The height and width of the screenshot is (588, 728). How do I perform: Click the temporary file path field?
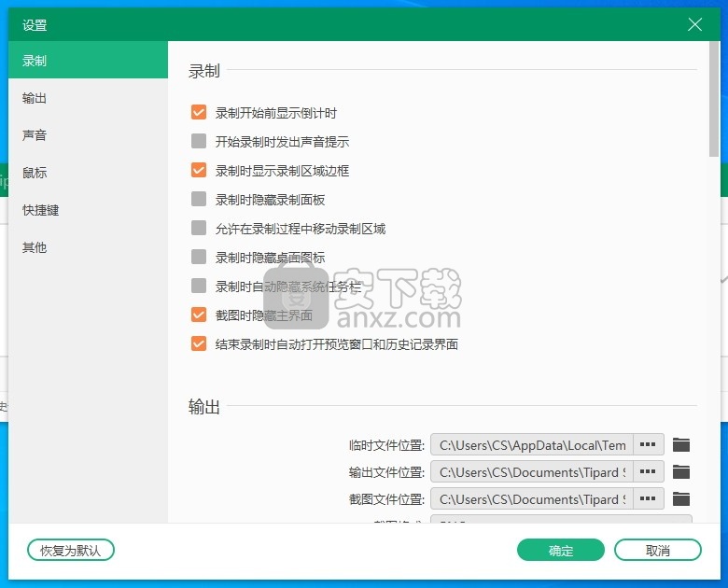(x=532, y=445)
